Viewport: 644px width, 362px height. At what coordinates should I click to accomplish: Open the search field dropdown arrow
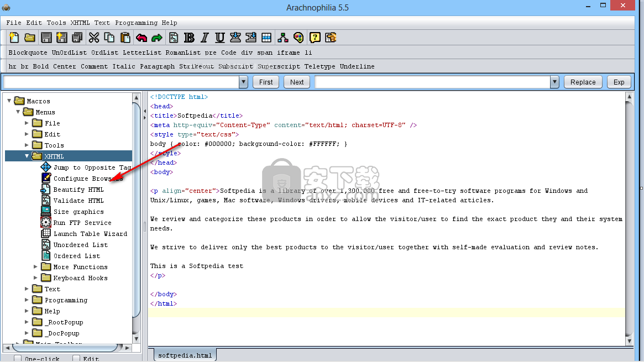(244, 82)
